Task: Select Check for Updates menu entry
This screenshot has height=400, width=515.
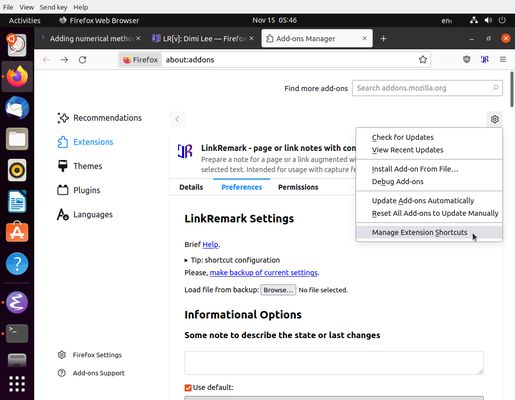Action: click(429, 137)
